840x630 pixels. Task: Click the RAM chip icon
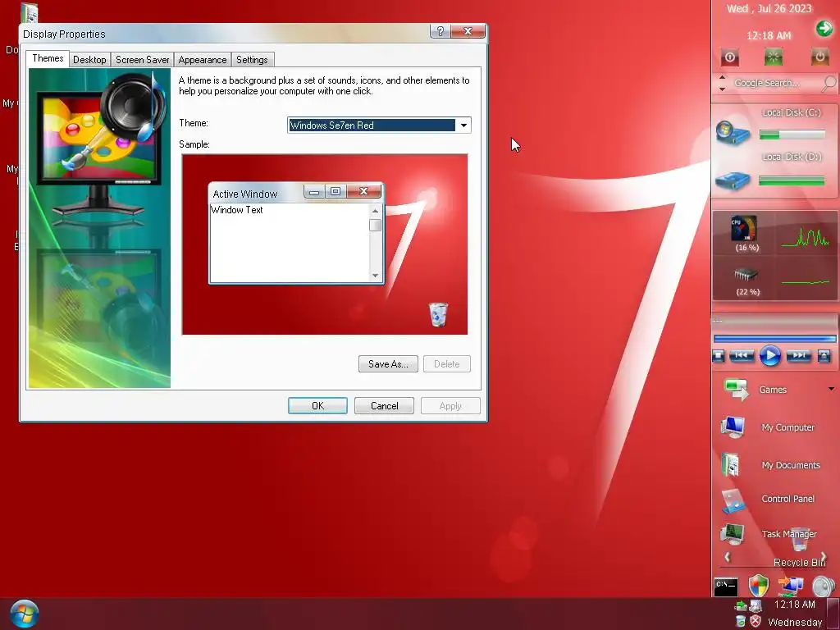[746, 275]
